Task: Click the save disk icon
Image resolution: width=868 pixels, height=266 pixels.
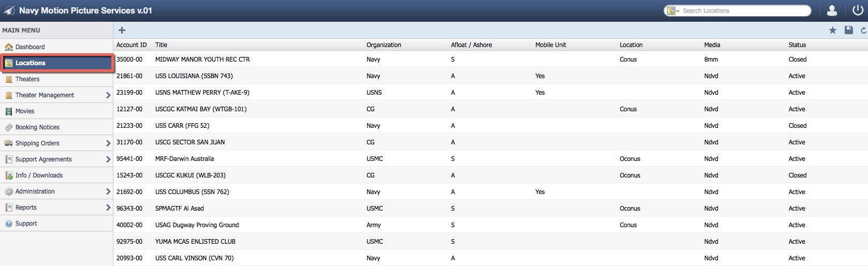Action: pos(848,31)
